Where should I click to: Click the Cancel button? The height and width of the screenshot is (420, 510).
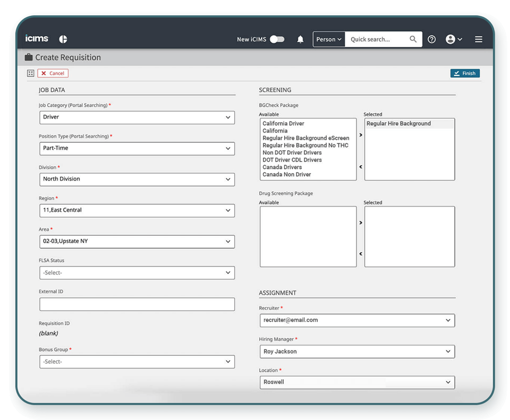[x=53, y=73]
